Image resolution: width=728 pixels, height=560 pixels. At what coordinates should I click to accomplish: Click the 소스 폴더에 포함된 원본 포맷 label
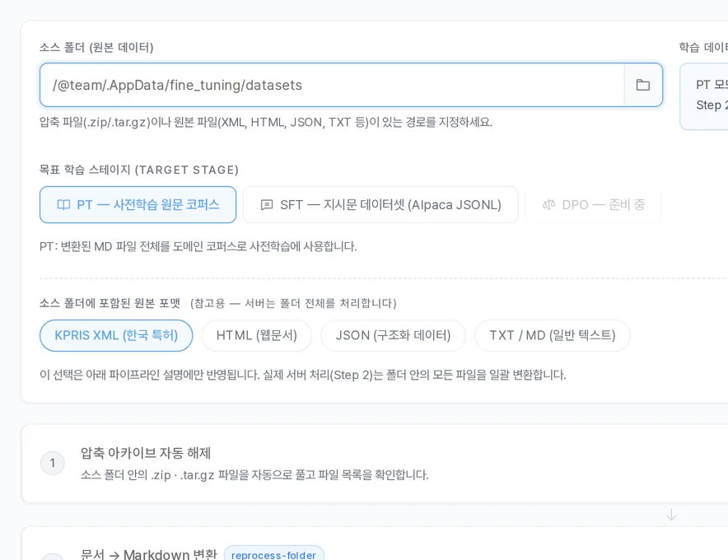coord(110,303)
